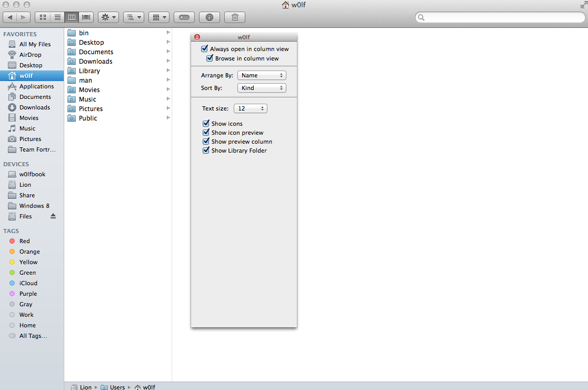Screen dimensions: 588x390
Task: Select the Windows 8 volume in sidebar
Action: [x=32, y=206]
